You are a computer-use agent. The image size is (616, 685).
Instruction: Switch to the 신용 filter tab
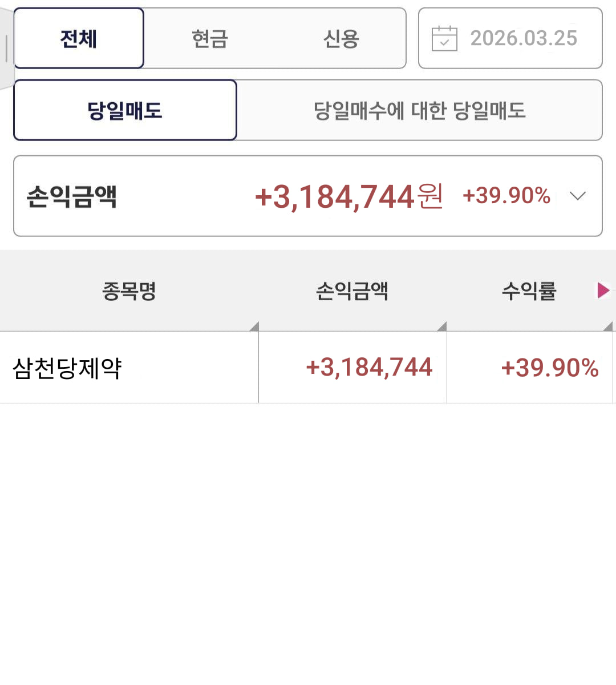click(341, 39)
